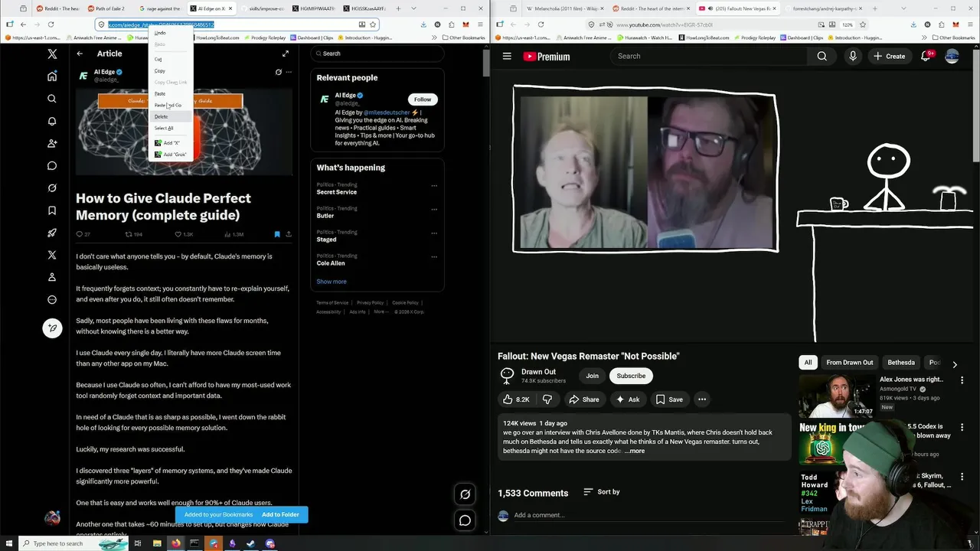Screen dimensions: 980x551
Task: Click the Windows Start button
Action: pos(8,543)
